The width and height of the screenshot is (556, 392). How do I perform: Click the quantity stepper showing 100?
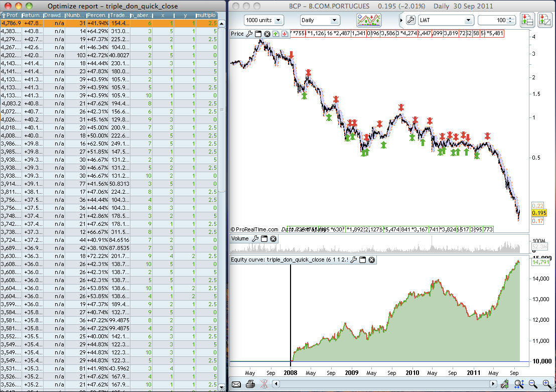(x=511, y=20)
